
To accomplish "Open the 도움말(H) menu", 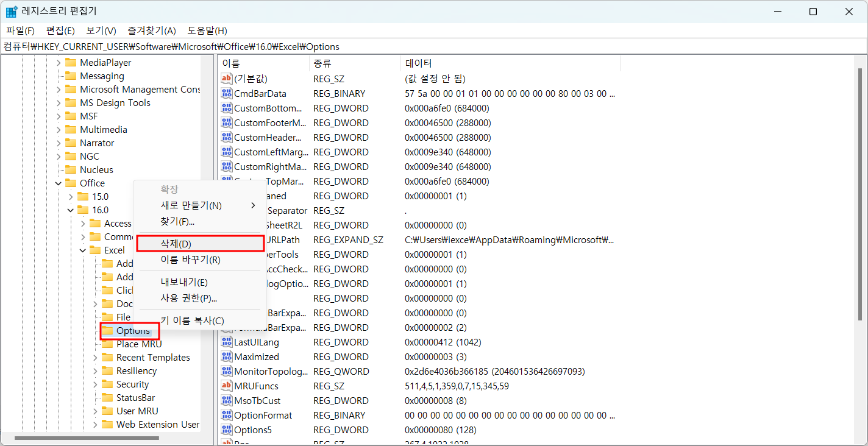I will coord(207,30).
